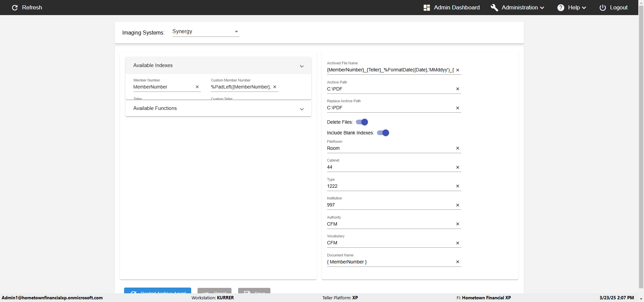Clear the Document Name field

(458, 262)
